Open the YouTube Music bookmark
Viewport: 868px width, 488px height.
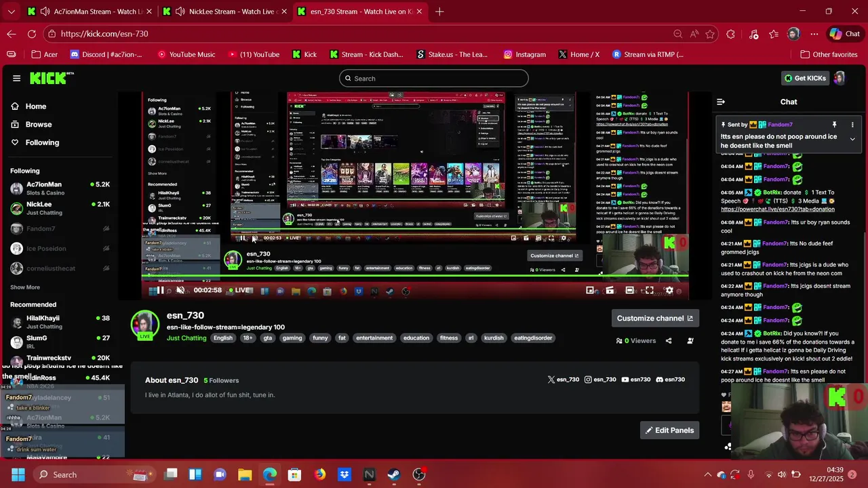186,54
